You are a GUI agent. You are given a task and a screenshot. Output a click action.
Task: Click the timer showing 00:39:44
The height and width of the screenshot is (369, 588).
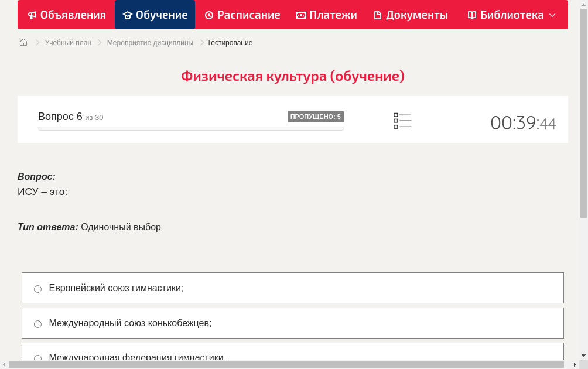coord(523,122)
